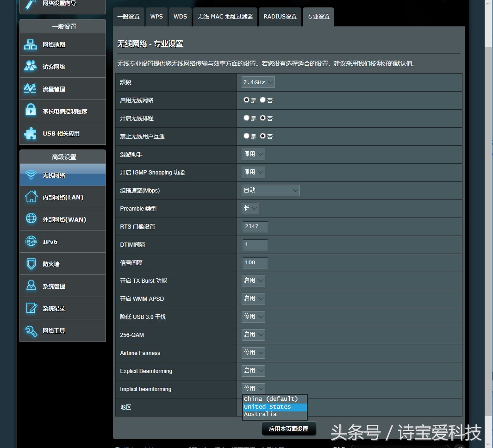
Task: Open the Preamble 类型 dropdown
Action: tap(250, 208)
